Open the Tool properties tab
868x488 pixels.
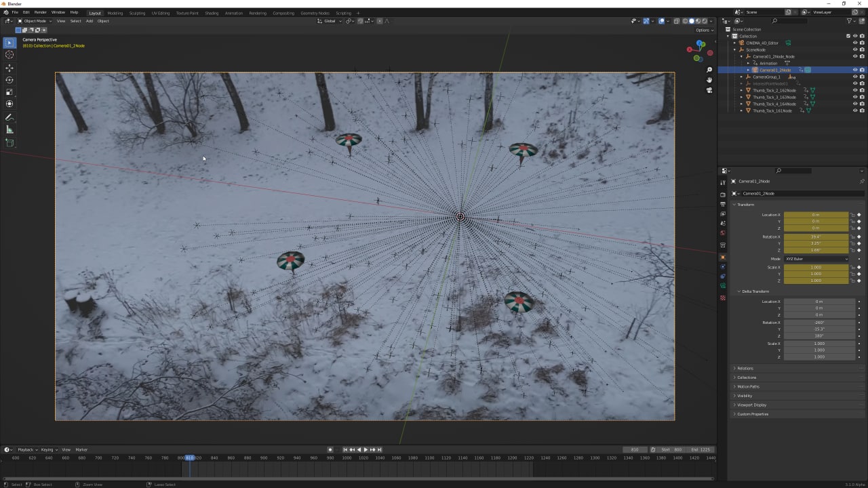tap(723, 182)
